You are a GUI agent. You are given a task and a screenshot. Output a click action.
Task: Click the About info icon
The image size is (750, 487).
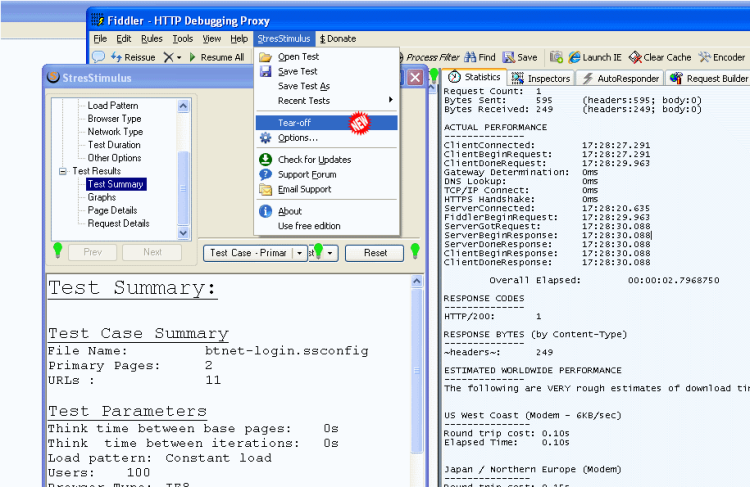pyautogui.click(x=265, y=211)
